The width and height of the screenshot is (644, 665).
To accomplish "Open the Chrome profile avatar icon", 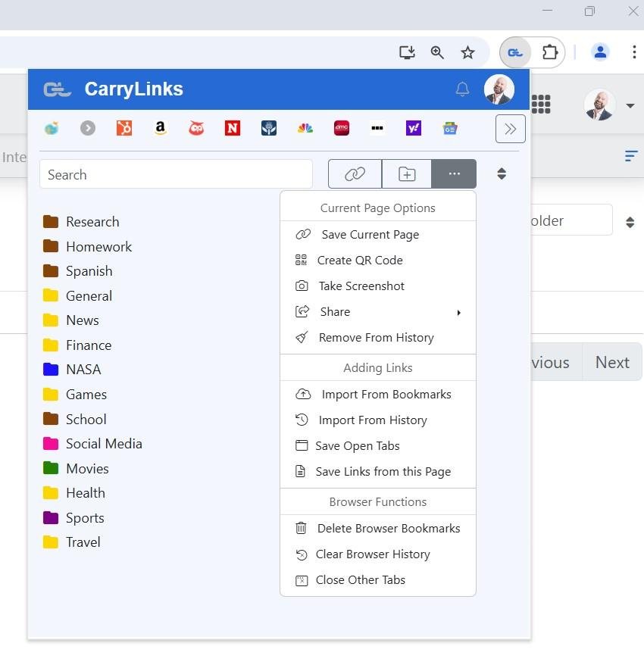I will coord(600,52).
